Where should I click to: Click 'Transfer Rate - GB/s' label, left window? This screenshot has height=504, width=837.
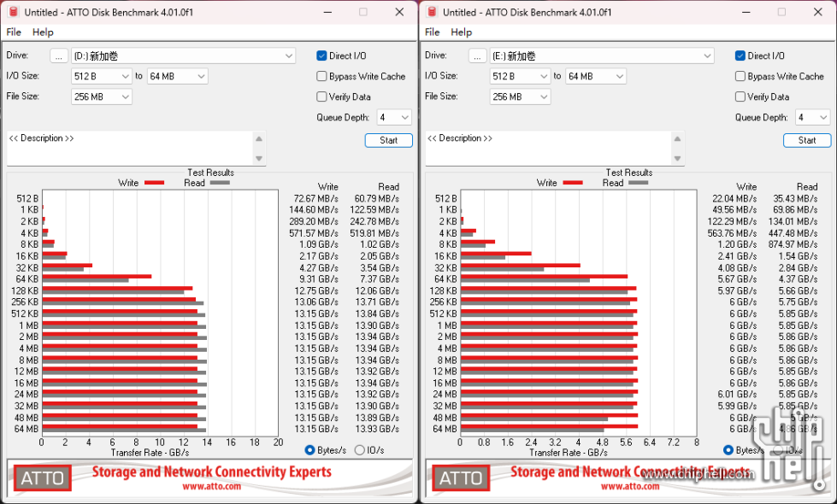click(150, 452)
